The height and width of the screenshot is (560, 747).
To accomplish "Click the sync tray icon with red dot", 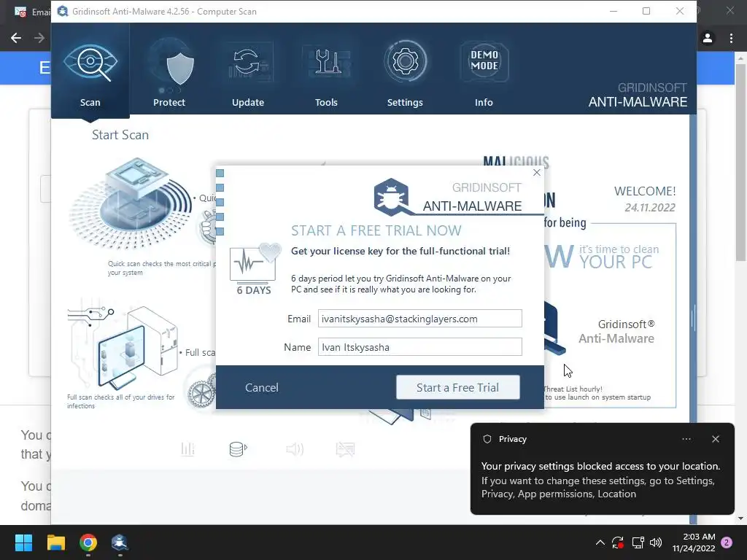I will point(618,542).
